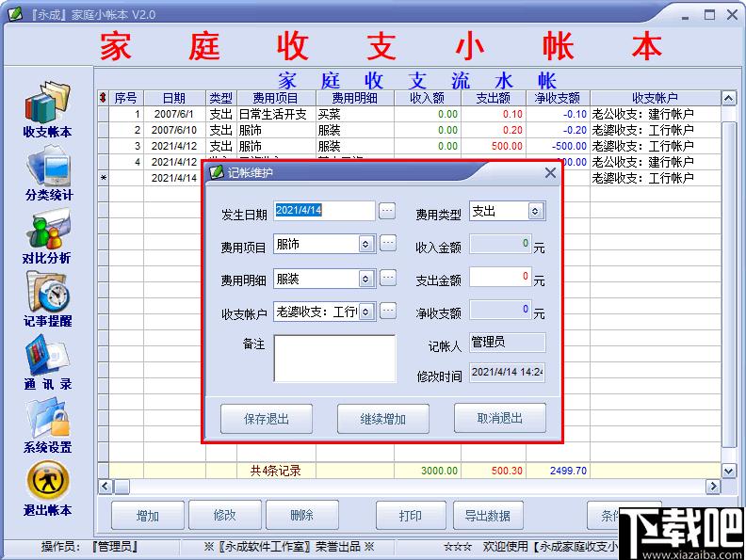Click the 收入金额 field
This screenshot has width=746, height=560.
coord(500,244)
